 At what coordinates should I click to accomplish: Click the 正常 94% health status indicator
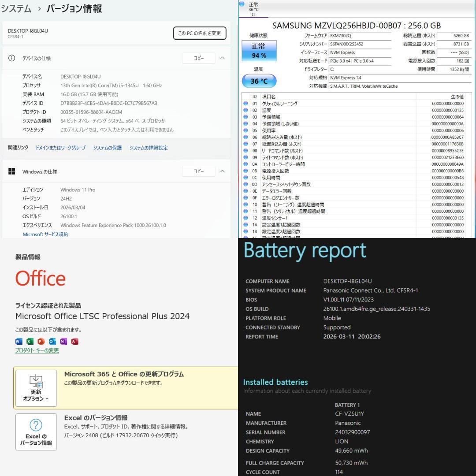(260, 52)
